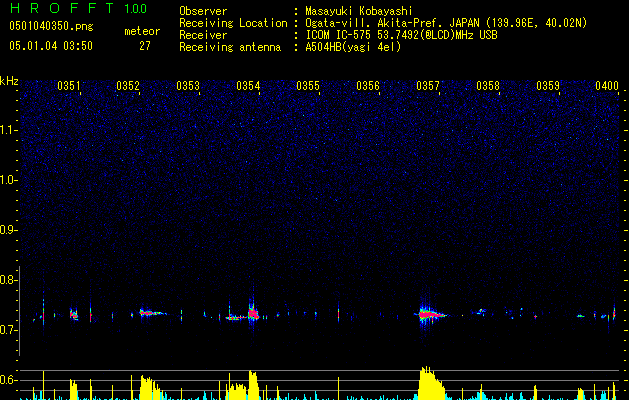Select the filename 0501040350.png
Viewport: 629px width, 400px height.
pyautogui.click(x=51, y=26)
